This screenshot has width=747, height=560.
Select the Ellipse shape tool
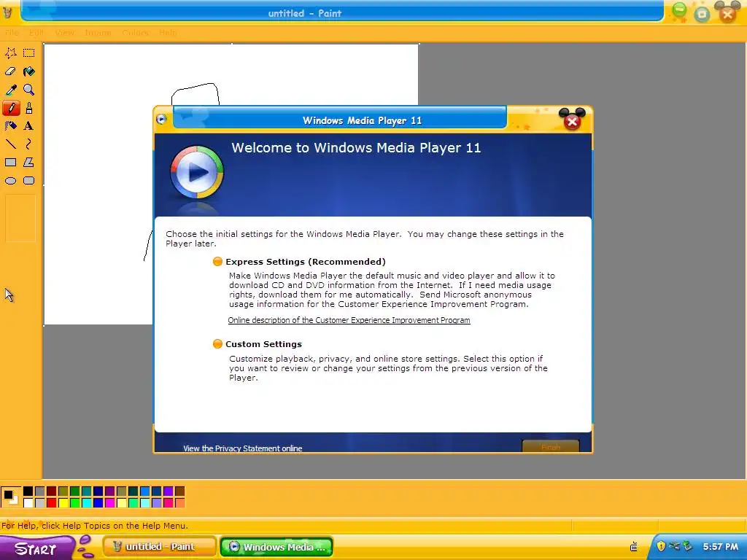[x=10, y=181]
